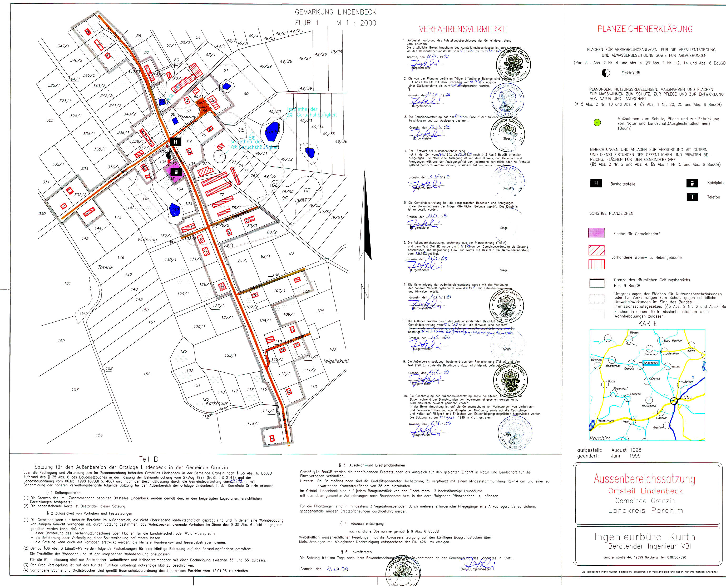Click parcel number 123/1 on the map
Viewport: 726px width, 588px height.
[230, 355]
